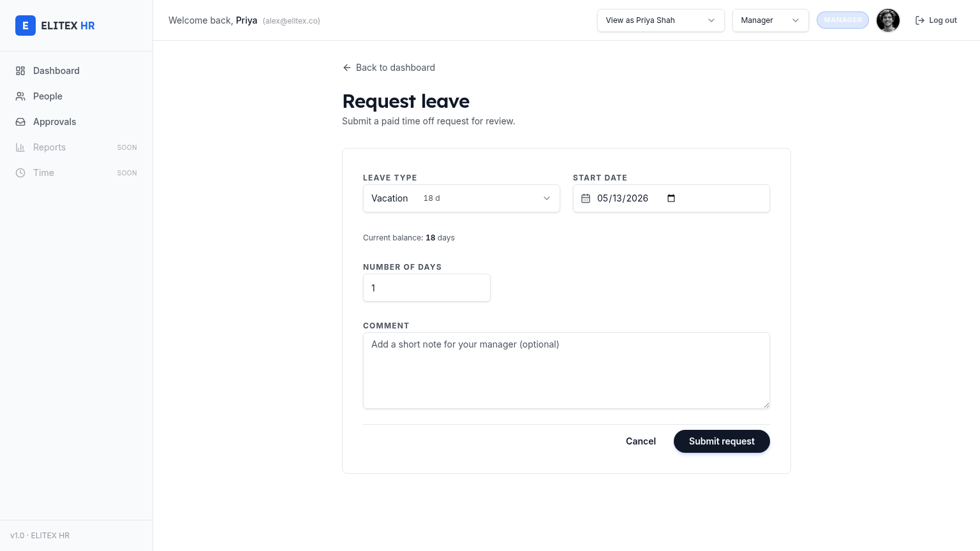Click the calendar icon left of start date
This screenshot has height=551, width=980.
(x=586, y=198)
